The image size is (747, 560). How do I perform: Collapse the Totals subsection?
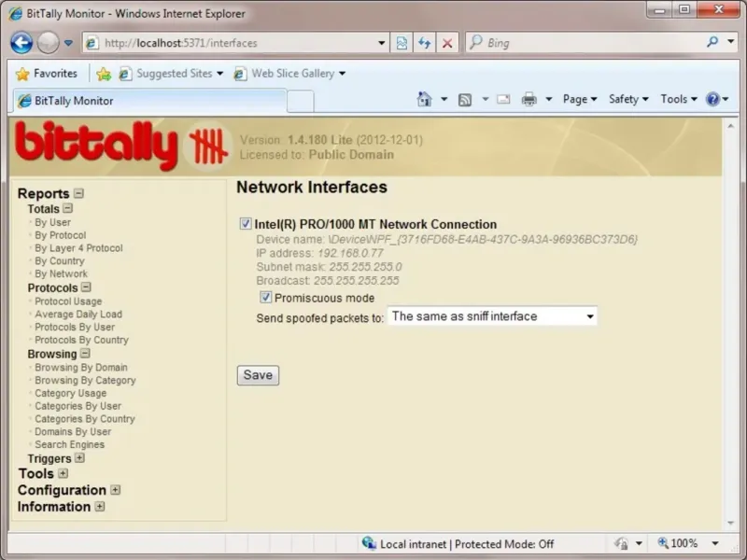tap(67, 208)
